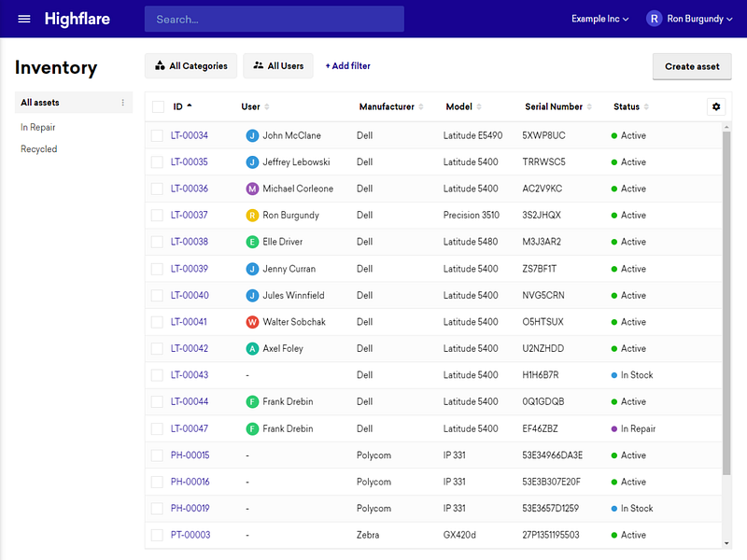Viewport: 747px width, 560px height.
Task: Click the table's vertical scrollbar thumb
Action: pos(726,302)
